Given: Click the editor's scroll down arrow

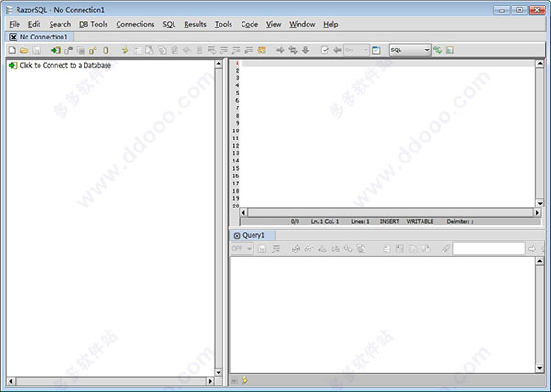Looking at the screenshot, I should pyautogui.click(x=540, y=204).
